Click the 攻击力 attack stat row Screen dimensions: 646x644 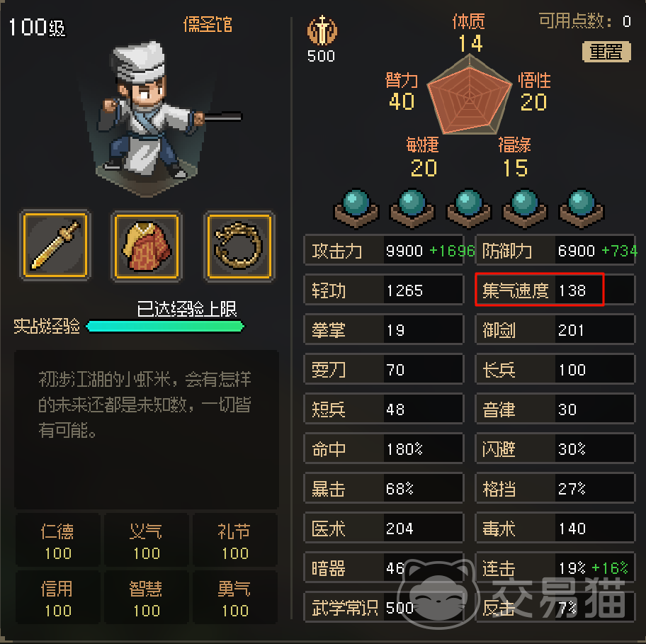pos(384,250)
